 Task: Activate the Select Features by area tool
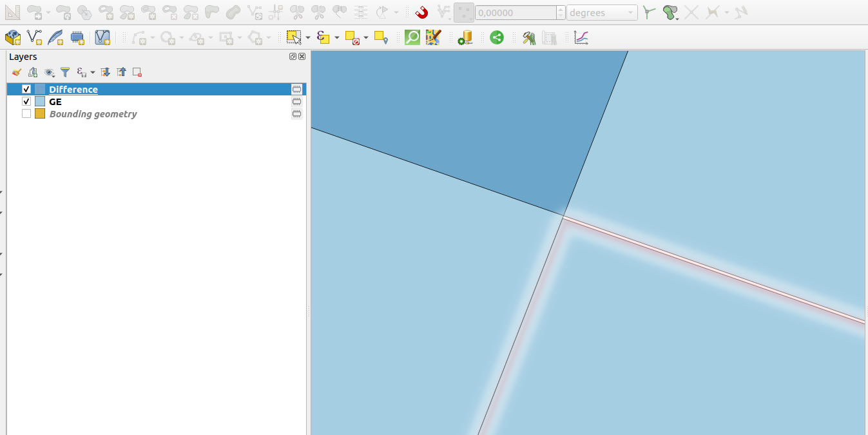click(293, 38)
